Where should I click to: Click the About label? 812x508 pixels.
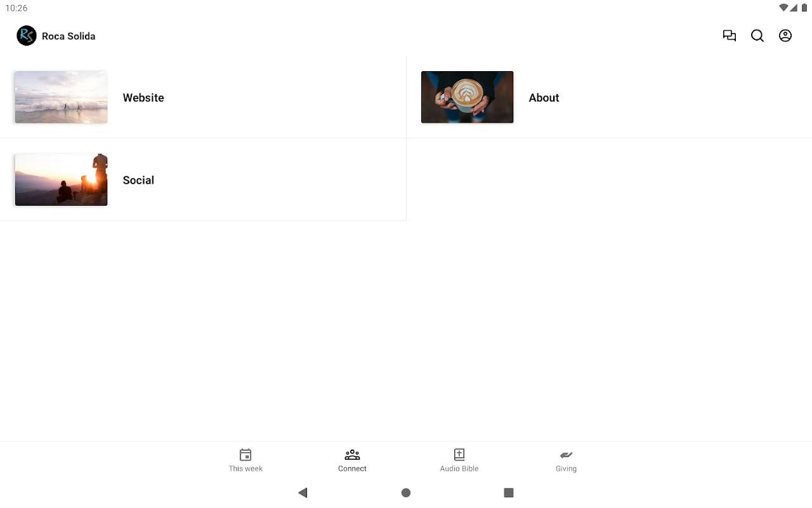(x=544, y=98)
